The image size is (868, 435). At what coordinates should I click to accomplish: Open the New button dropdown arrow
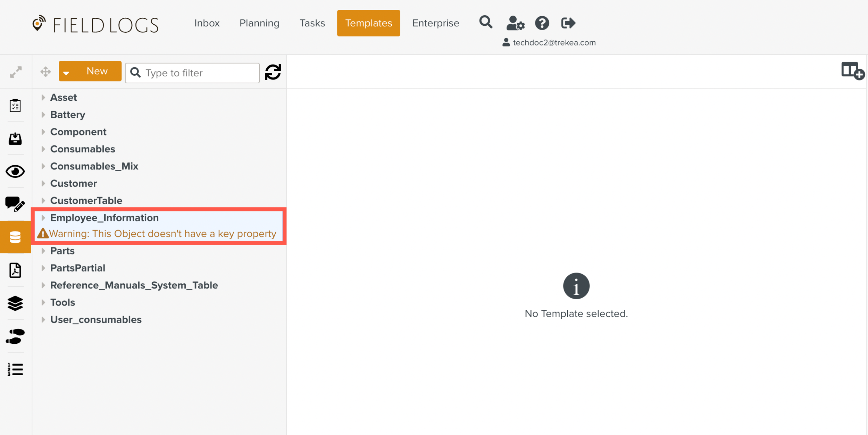(x=66, y=73)
